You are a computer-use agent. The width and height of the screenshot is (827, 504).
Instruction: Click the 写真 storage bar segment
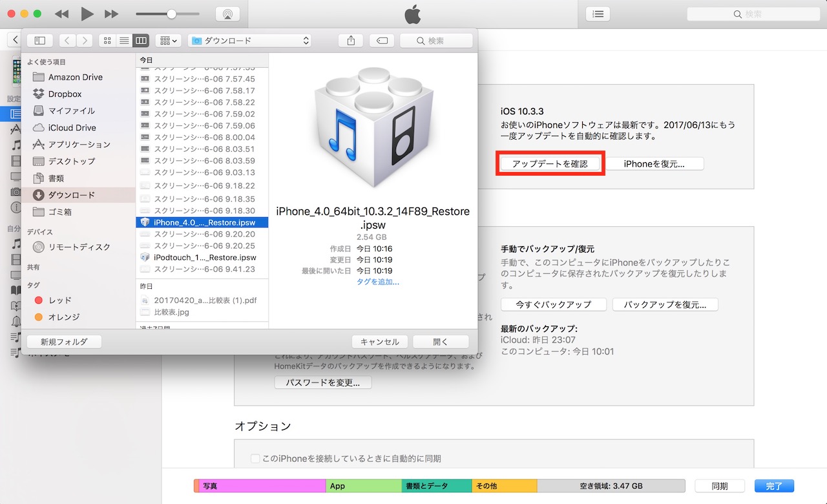tap(262, 486)
